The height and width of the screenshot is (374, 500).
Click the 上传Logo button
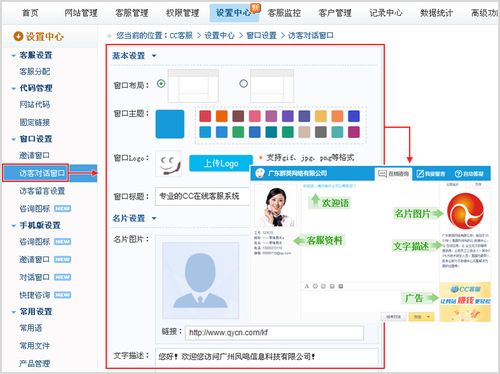221,163
